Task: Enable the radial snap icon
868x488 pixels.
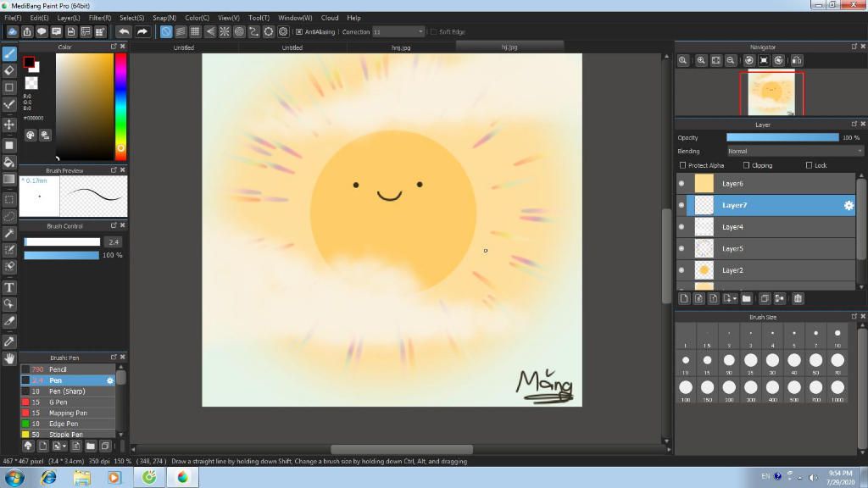Action: [x=224, y=31]
